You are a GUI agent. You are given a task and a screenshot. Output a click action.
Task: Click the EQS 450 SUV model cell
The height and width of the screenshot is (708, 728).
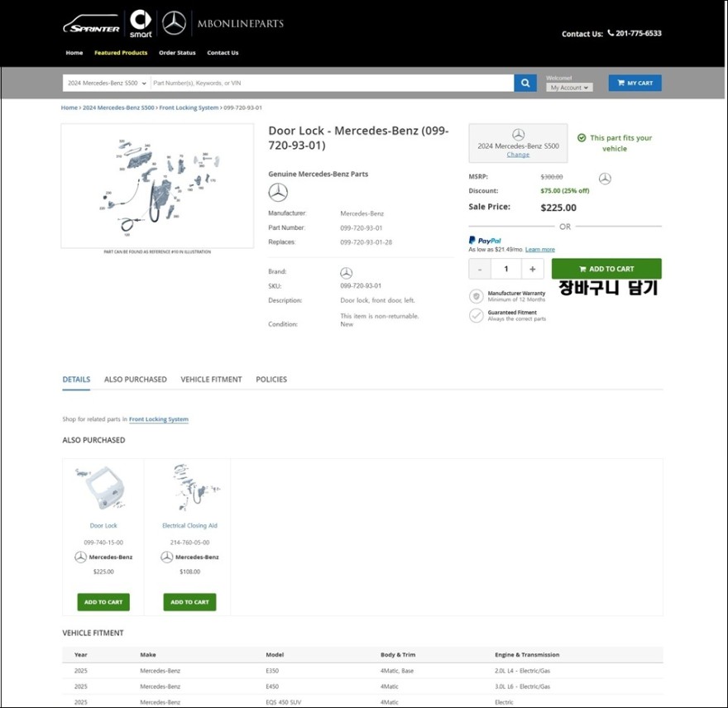tap(284, 702)
